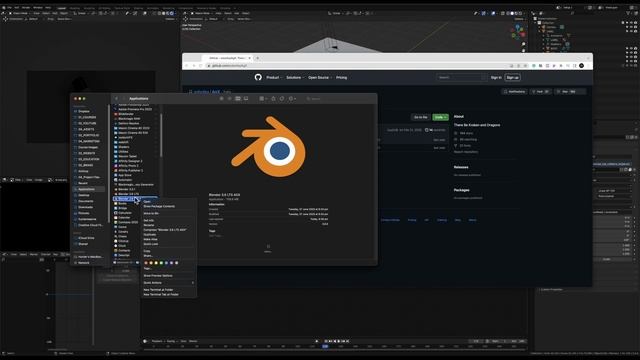
Task: Click the Finder search field
Action: click(339, 98)
